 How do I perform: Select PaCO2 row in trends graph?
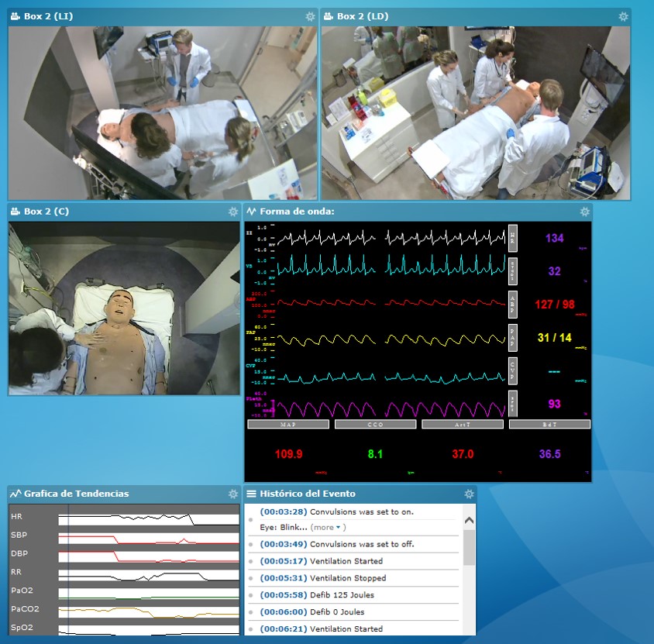124,612
